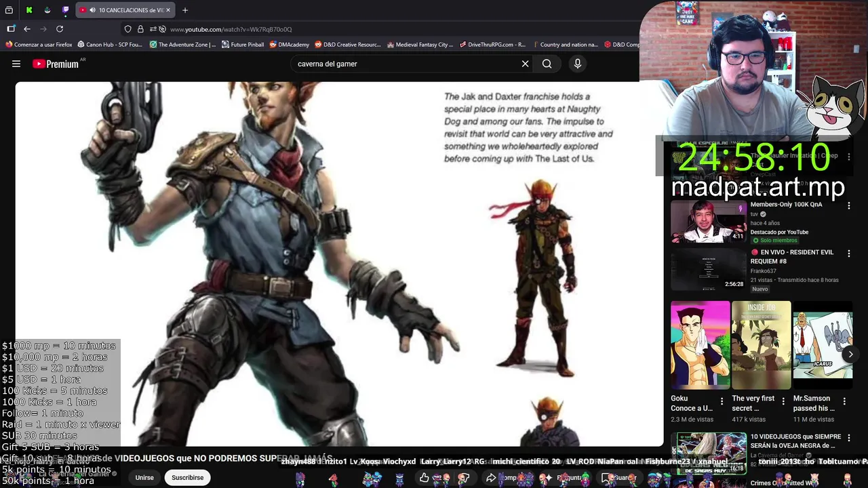Click the Jak and Daxter video frame
This screenshot has height=488, width=868.
click(339, 264)
